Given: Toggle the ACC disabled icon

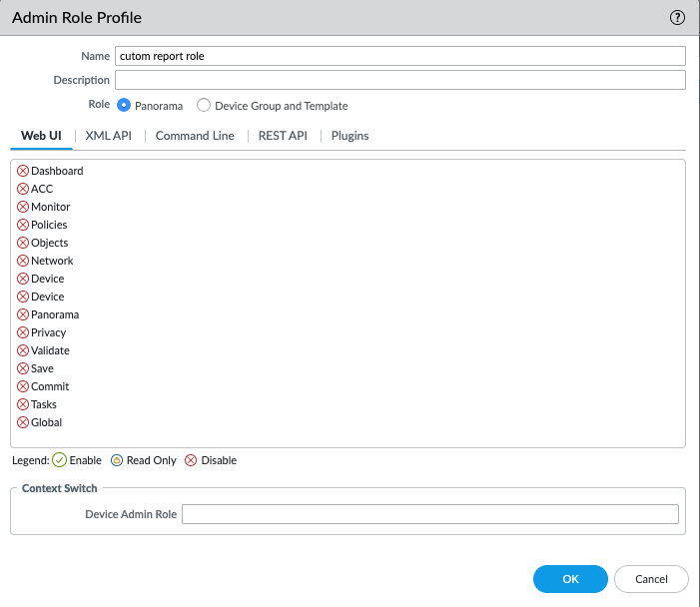Looking at the screenshot, I should click(x=23, y=189).
